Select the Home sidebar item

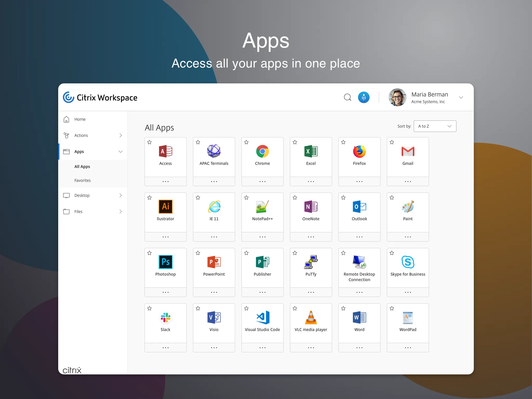coord(80,119)
